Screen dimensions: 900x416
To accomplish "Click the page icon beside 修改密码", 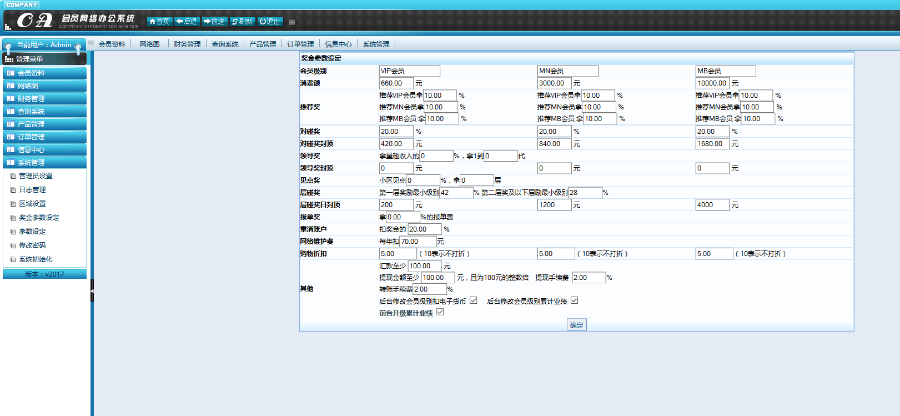I will click(x=13, y=245).
